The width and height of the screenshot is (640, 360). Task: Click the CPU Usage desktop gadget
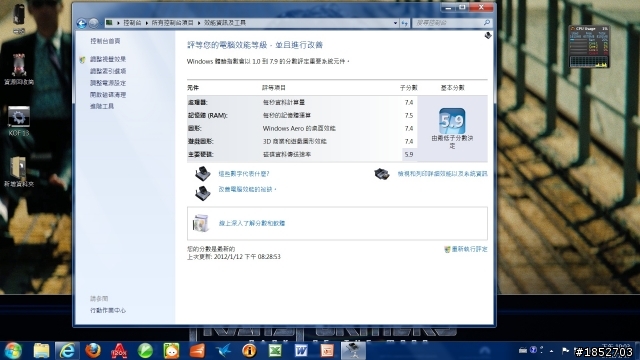click(x=589, y=47)
